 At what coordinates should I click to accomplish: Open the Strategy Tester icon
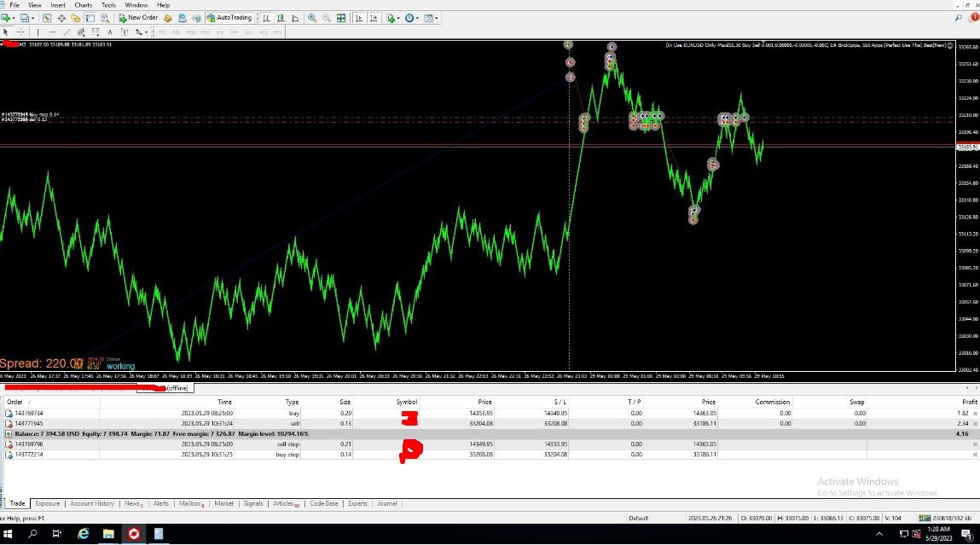104,18
